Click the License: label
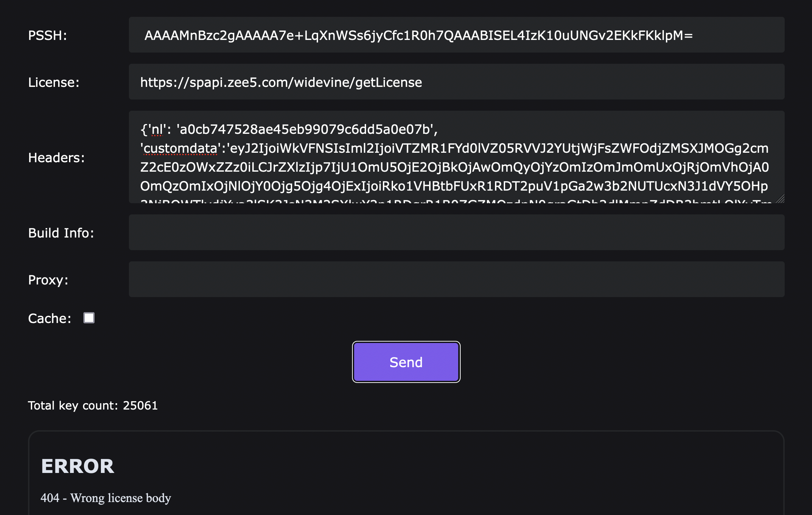This screenshot has width=812, height=515. click(54, 82)
